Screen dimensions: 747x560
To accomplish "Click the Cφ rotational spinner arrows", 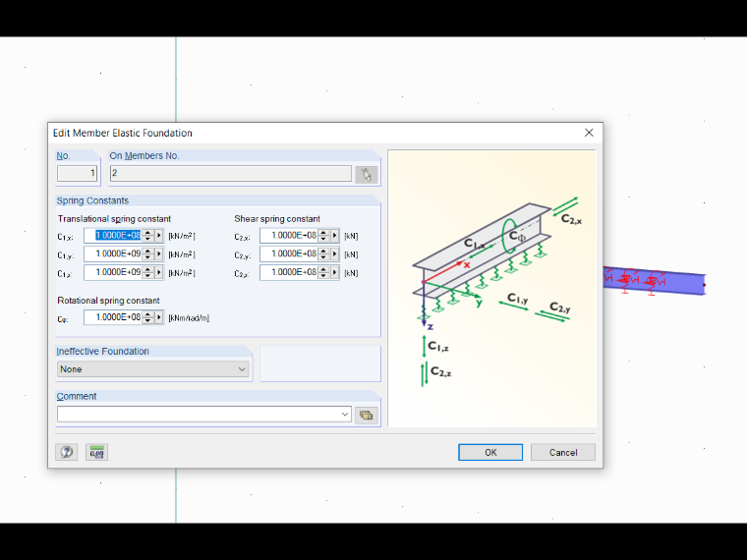I will click(x=148, y=317).
